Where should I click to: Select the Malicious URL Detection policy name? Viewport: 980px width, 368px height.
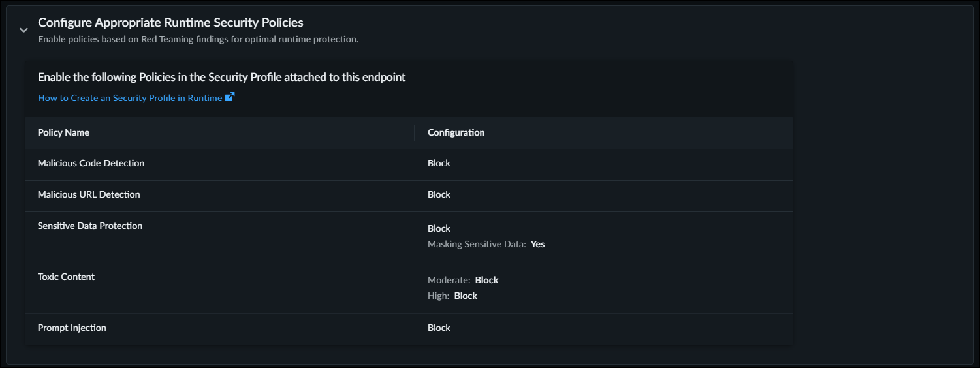pyautogui.click(x=89, y=194)
